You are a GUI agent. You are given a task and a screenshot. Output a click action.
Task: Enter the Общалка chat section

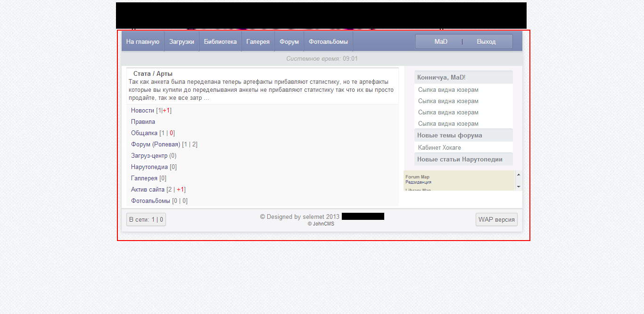(144, 133)
